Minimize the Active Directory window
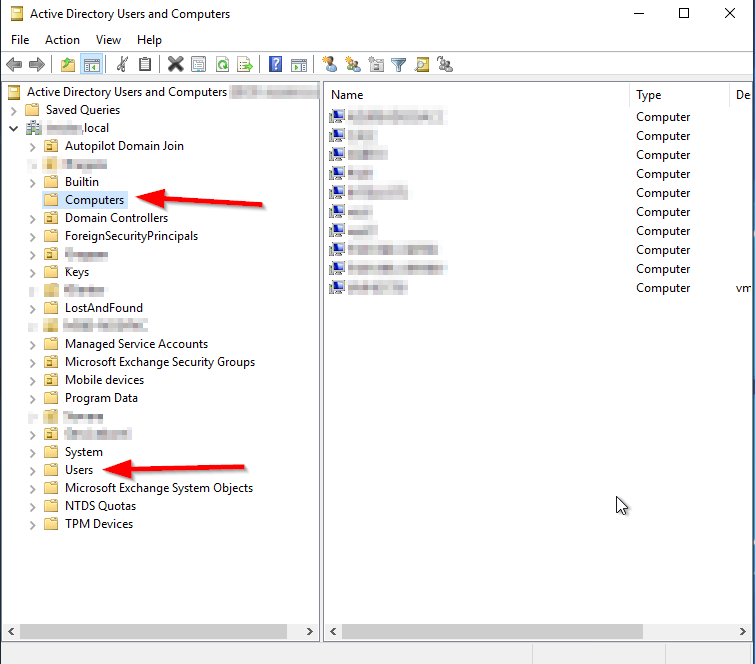Image resolution: width=755 pixels, height=664 pixels. coord(639,13)
